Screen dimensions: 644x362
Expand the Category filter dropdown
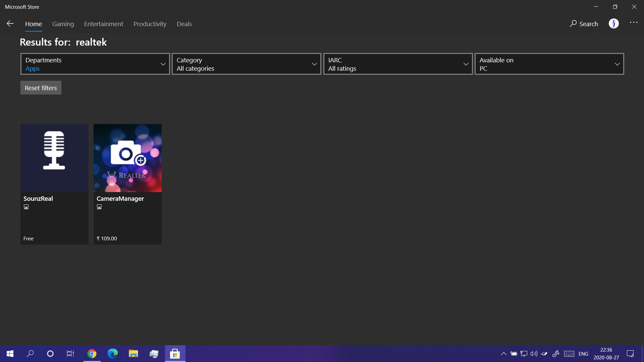pyautogui.click(x=246, y=64)
